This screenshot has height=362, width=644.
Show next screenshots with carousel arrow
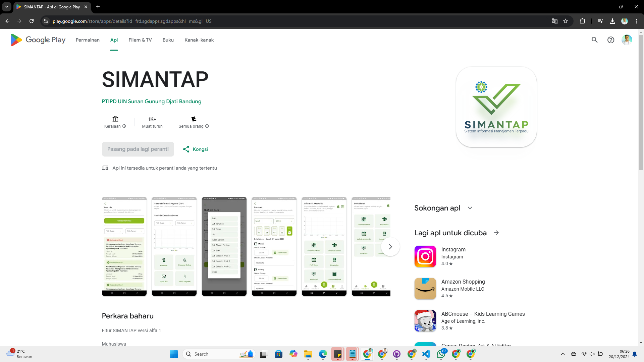390,247
